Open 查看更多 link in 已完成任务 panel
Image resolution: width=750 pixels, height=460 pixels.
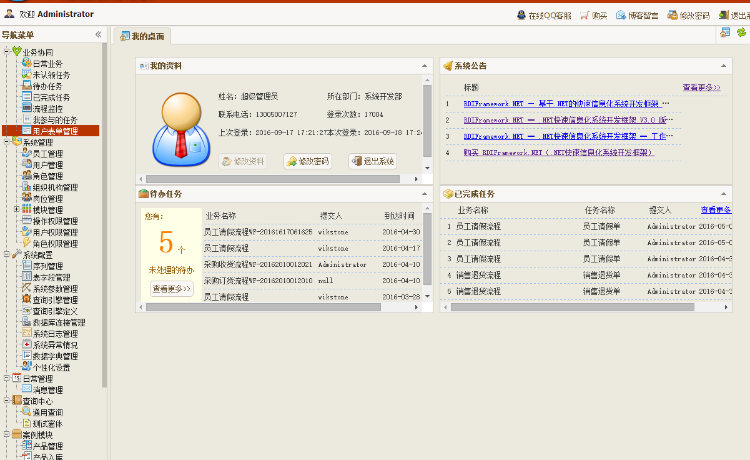tap(716, 210)
